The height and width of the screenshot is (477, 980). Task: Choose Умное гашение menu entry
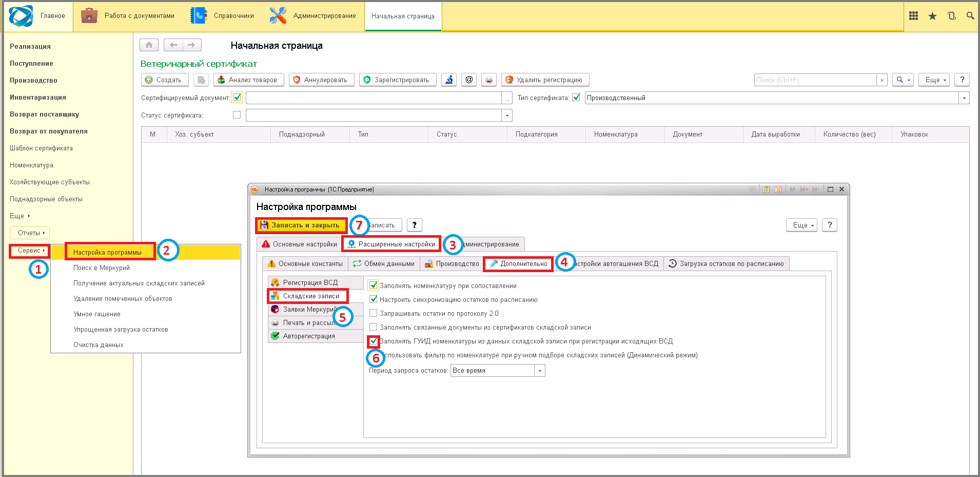coord(97,314)
